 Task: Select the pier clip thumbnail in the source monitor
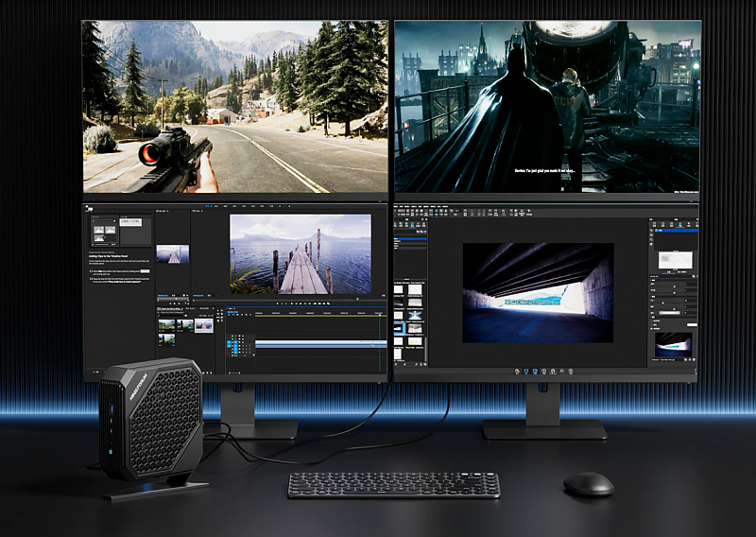coord(173,254)
